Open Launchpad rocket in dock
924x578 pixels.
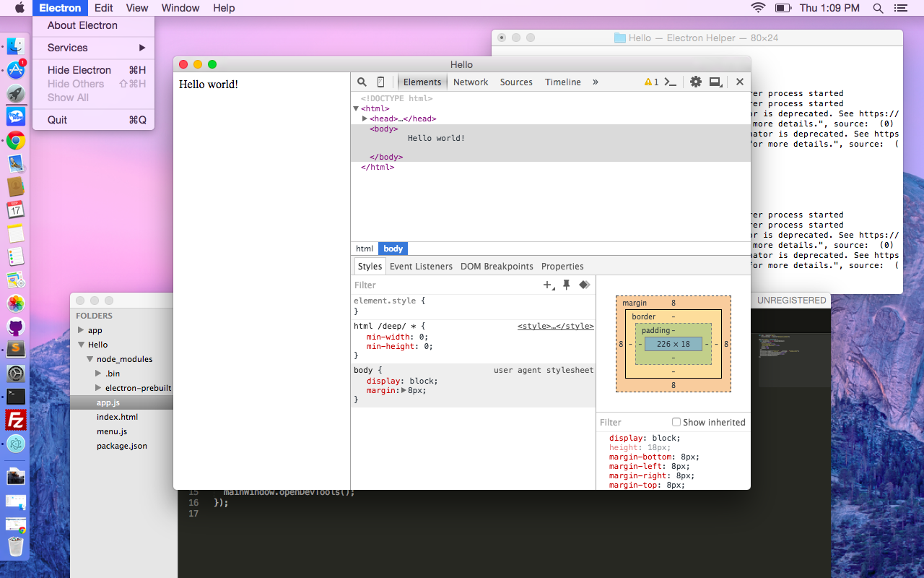tap(16, 93)
